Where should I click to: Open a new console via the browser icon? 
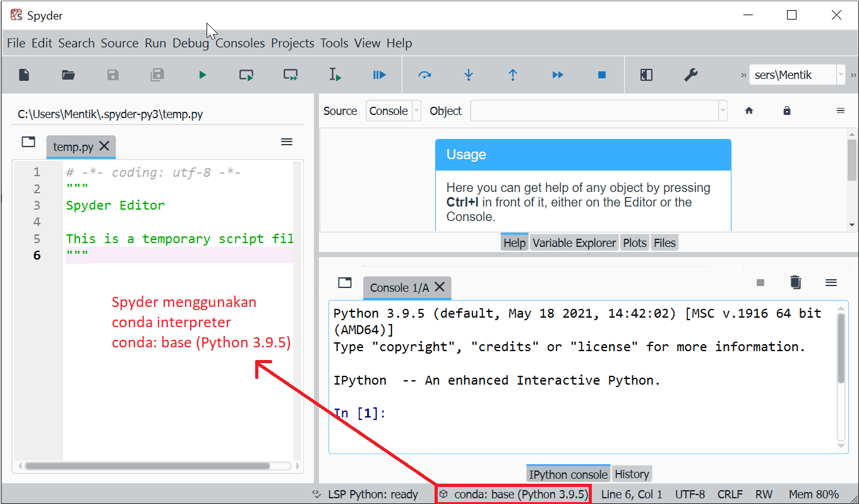344,282
